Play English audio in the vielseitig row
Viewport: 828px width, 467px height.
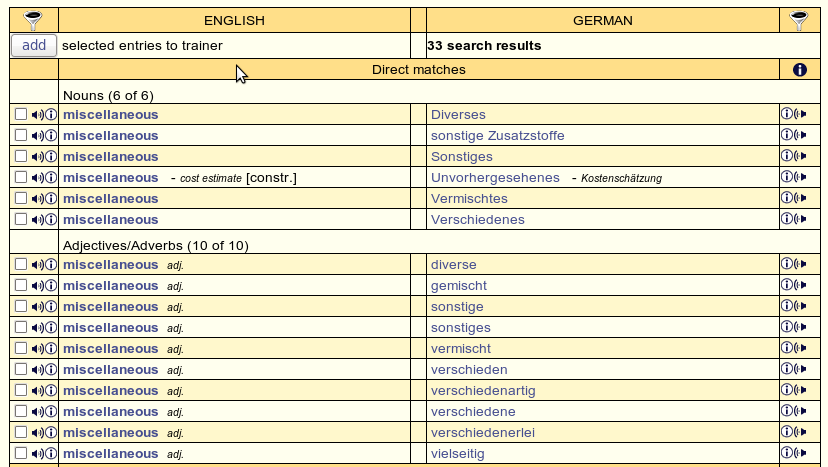click(37, 454)
